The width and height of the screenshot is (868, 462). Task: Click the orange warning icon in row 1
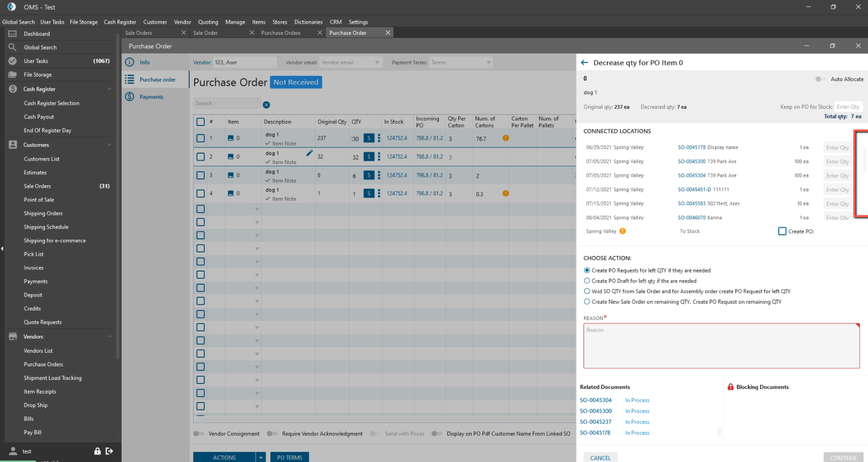pos(505,138)
